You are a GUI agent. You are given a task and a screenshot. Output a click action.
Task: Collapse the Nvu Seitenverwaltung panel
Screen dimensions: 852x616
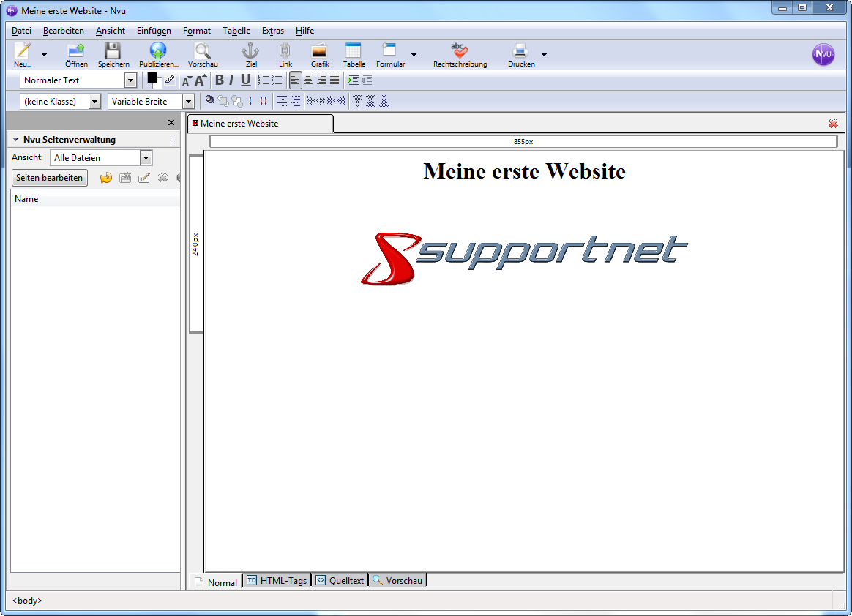(x=16, y=140)
